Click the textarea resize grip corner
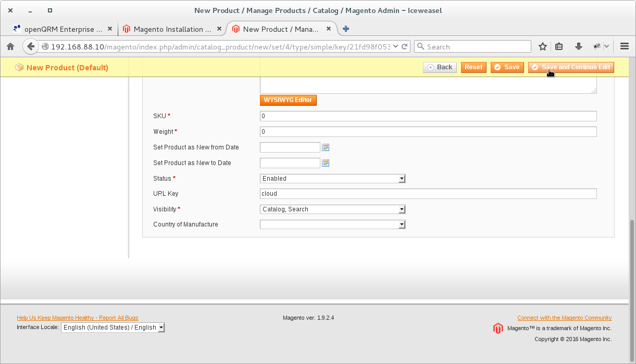The image size is (636, 364). click(594, 91)
